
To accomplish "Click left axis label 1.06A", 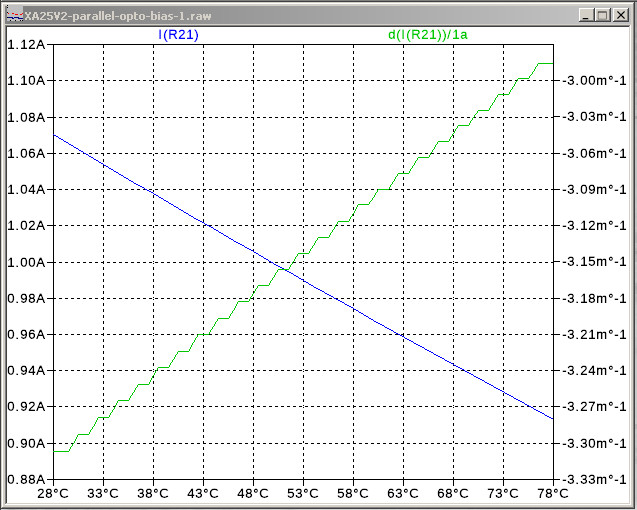I will point(26,153).
